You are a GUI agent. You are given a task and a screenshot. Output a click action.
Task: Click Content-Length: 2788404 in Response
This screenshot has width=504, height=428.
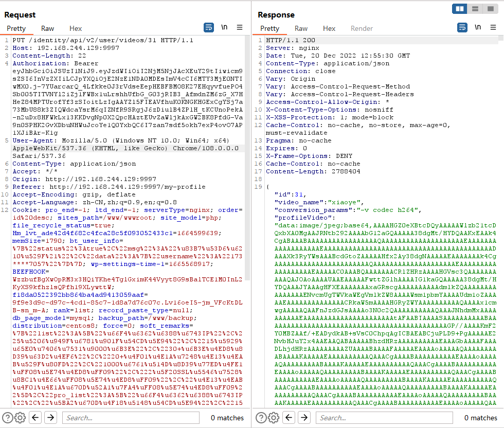point(313,171)
